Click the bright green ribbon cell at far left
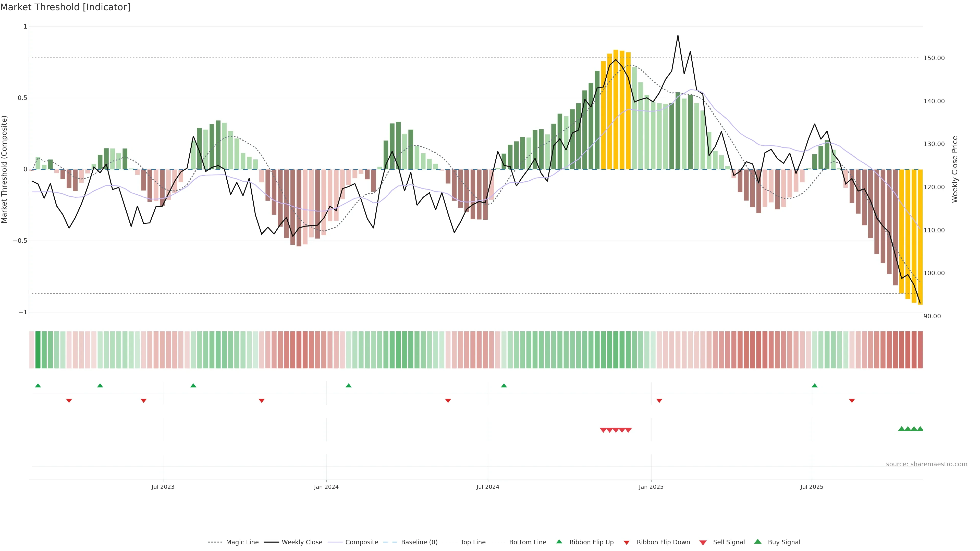980x551 pixels. point(38,350)
